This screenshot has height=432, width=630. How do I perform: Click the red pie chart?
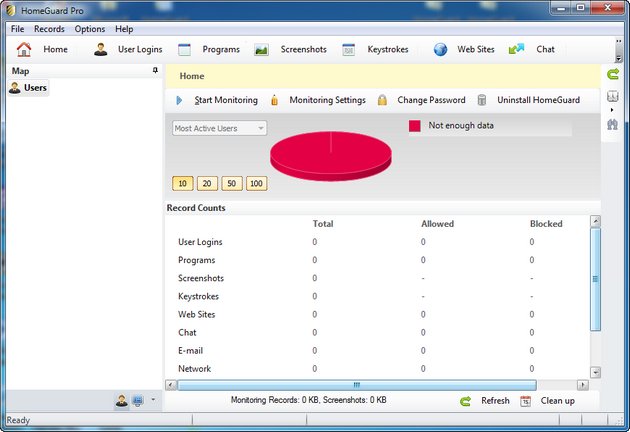[330, 155]
